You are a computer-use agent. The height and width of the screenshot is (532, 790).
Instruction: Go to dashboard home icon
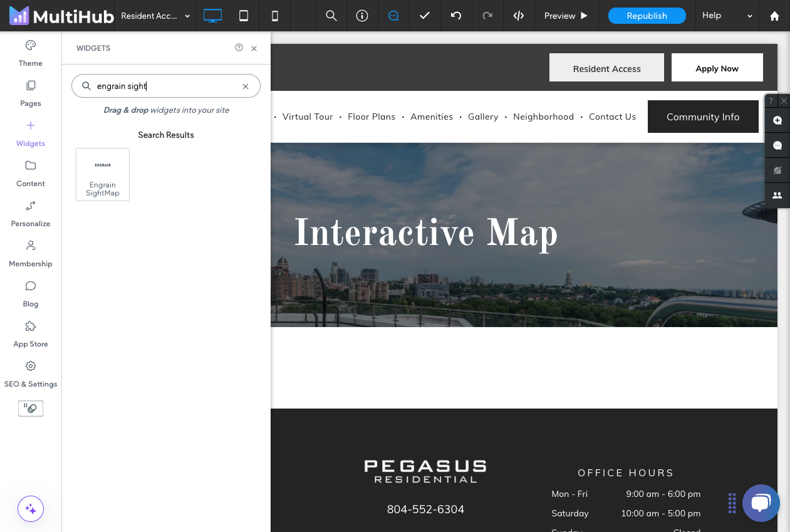[x=774, y=16]
